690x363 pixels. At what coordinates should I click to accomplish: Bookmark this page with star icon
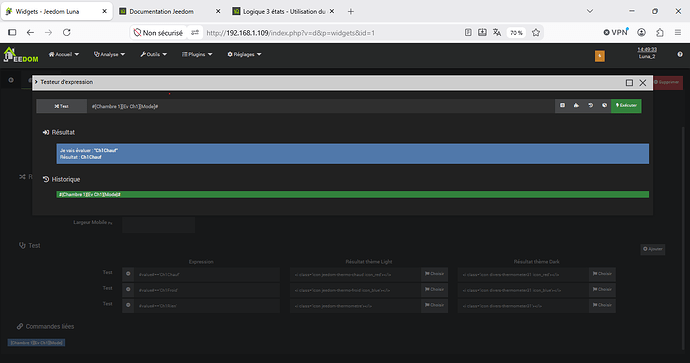[x=536, y=33]
